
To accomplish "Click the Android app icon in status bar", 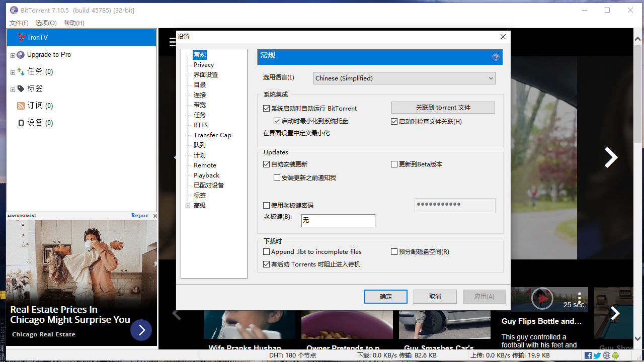I will (x=614, y=355).
